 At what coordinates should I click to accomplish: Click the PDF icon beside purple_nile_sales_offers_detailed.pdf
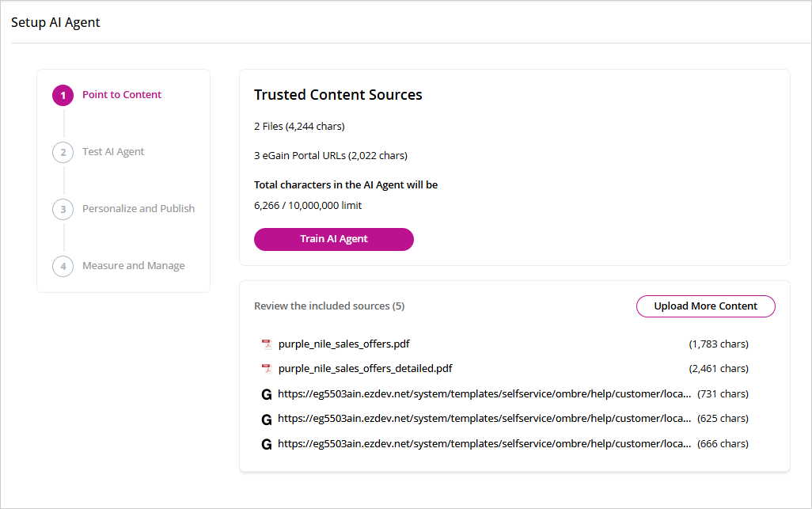tap(267, 369)
